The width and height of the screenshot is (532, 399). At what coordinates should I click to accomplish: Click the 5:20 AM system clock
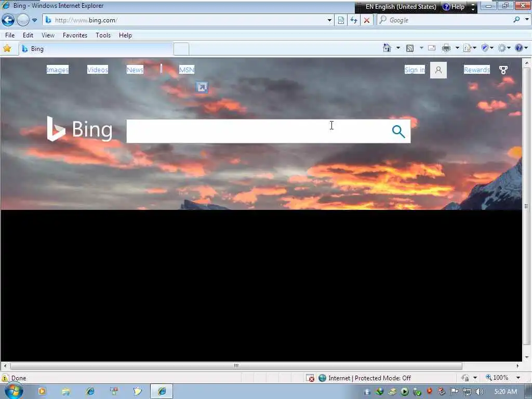pyautogui.click(x=506, y=392)
